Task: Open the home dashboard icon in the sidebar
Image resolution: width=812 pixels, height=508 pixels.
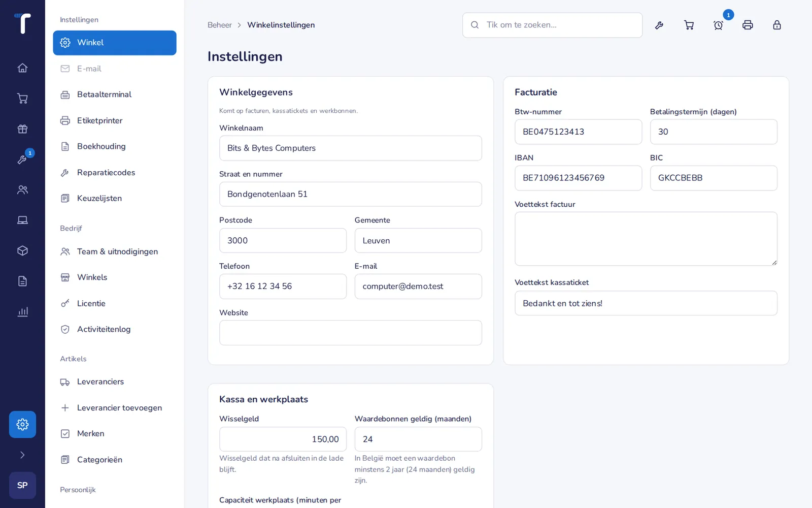Action: click(x=22, y=68)
